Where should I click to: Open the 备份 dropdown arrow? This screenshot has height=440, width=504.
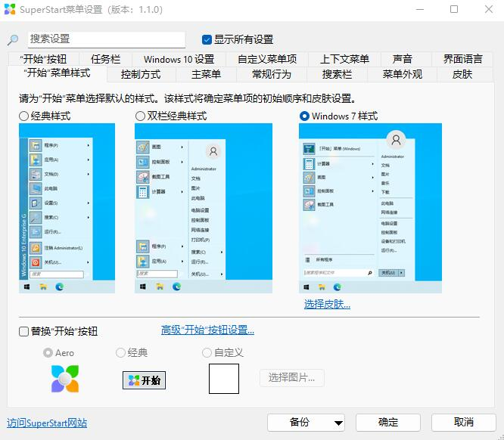tap(338, 423)
